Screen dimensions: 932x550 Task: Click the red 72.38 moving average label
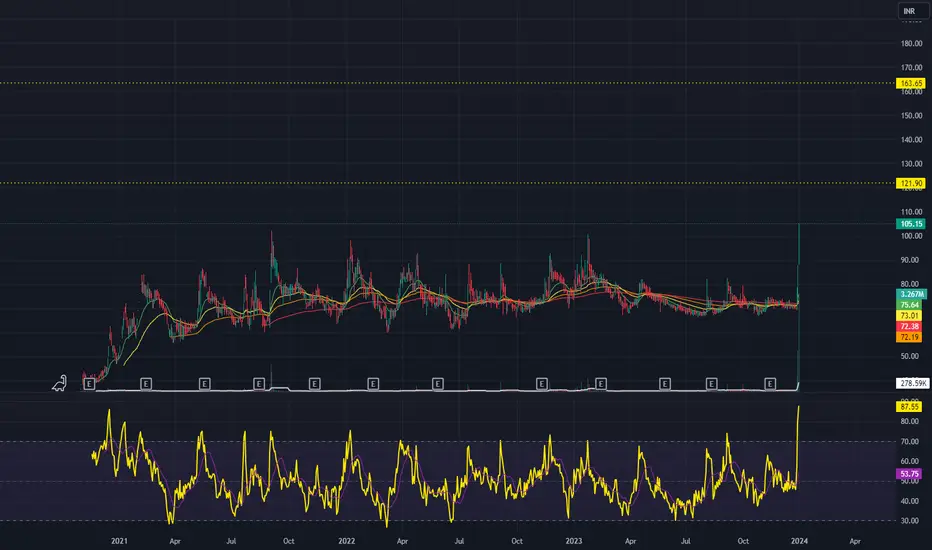909,326
